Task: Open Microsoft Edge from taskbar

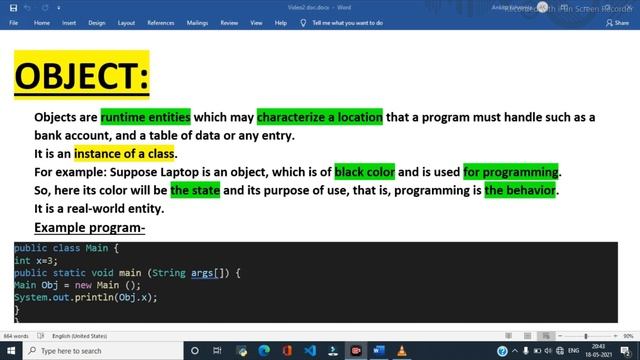Action: click(x=264, y=351)
